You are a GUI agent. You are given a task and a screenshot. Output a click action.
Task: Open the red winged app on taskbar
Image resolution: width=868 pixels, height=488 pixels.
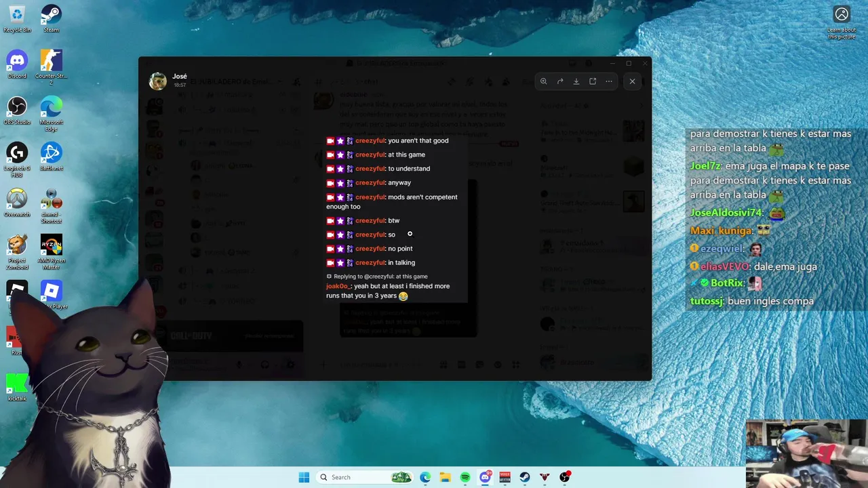545,477
